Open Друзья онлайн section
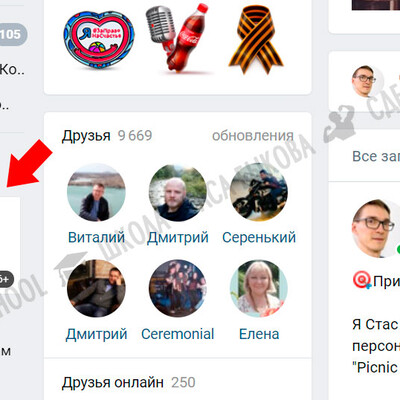The height and width of the screenshot is (400, 400). 113,382
